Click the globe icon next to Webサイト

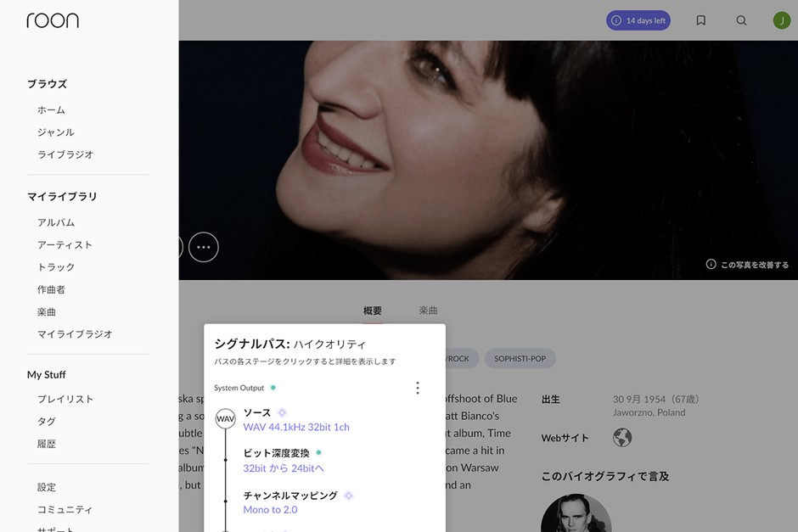tap(621, 438)
